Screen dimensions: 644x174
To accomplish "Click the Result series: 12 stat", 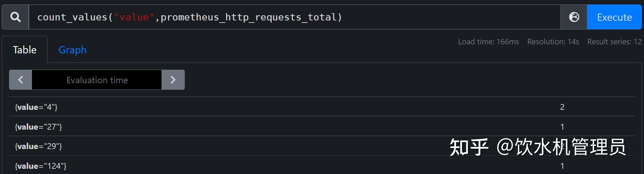I will 614,42.
